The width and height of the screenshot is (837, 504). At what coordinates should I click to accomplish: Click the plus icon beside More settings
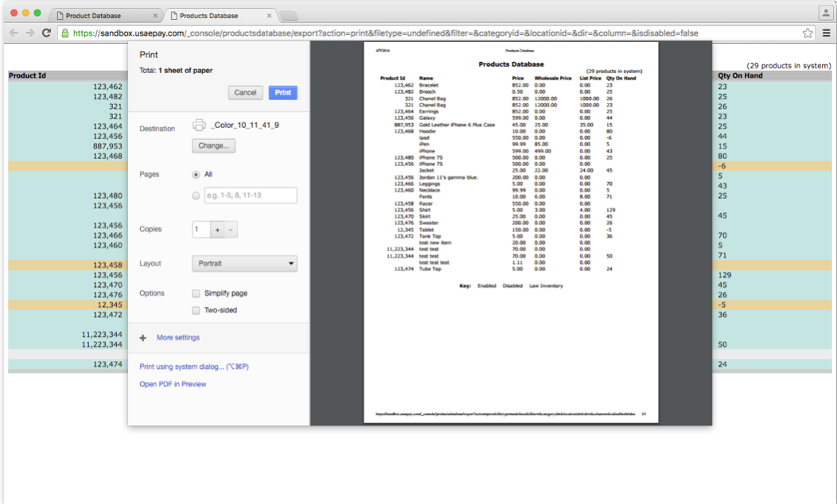coord(143,338)
